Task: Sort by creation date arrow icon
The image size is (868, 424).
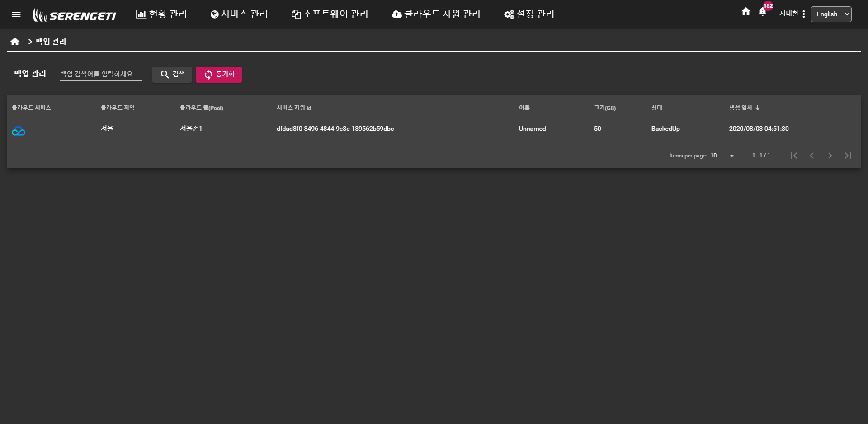Action: click(758, 108)
